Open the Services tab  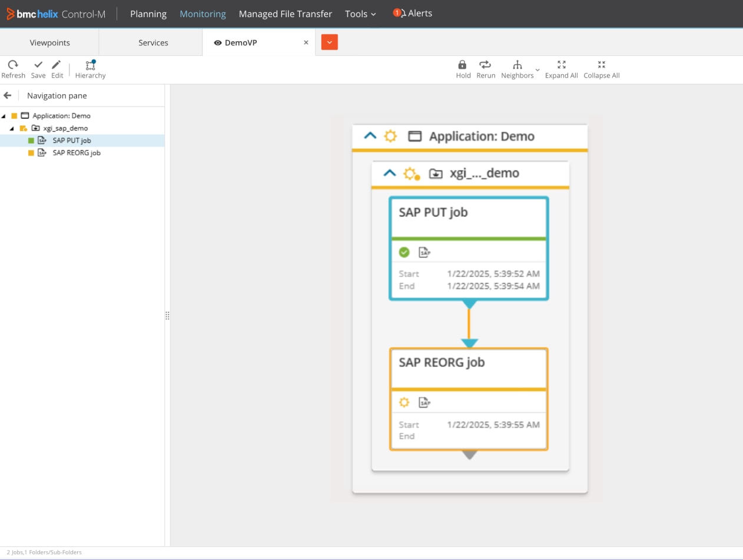(x=153, y=42)
